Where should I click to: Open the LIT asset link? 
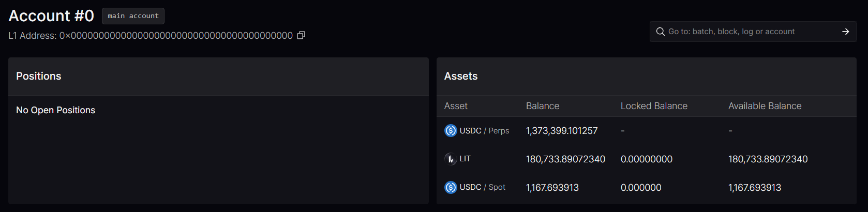pos(465,159)
